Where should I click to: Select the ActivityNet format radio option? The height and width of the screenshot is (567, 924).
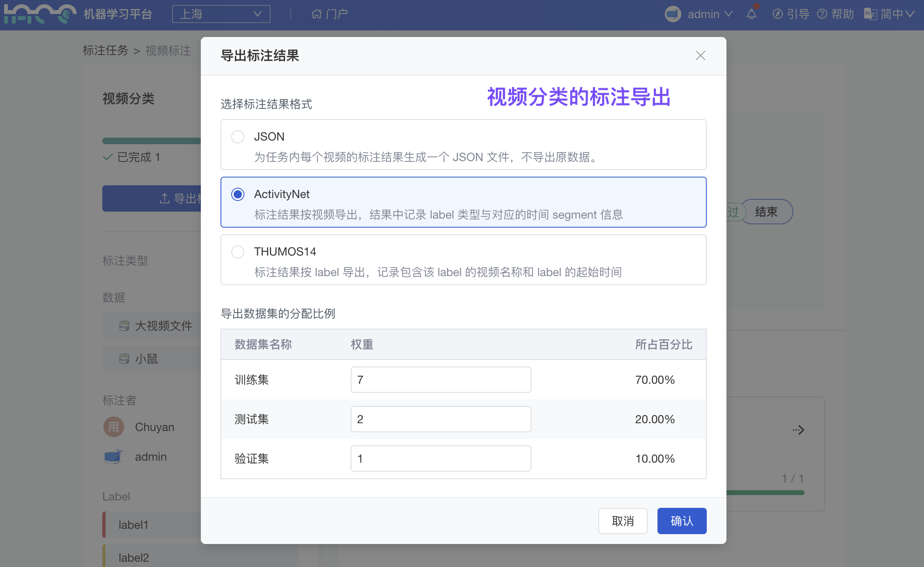(x=238, y=194)
